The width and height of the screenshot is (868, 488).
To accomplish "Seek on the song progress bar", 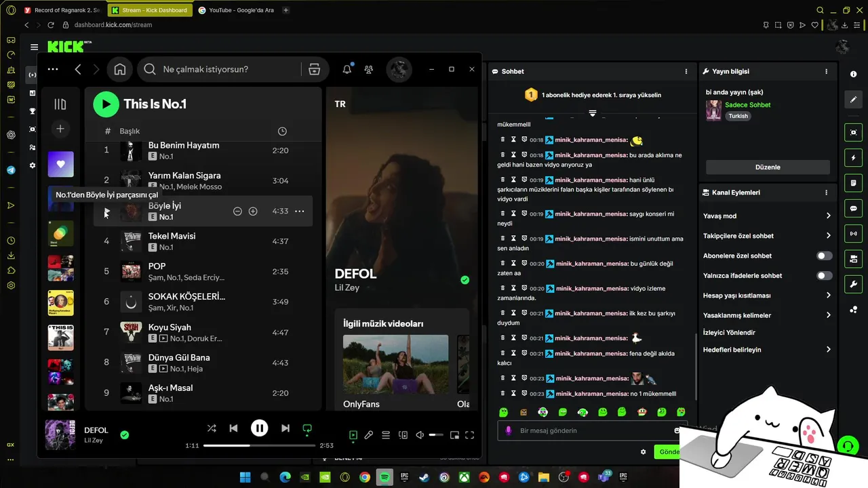I will (259, 445).
